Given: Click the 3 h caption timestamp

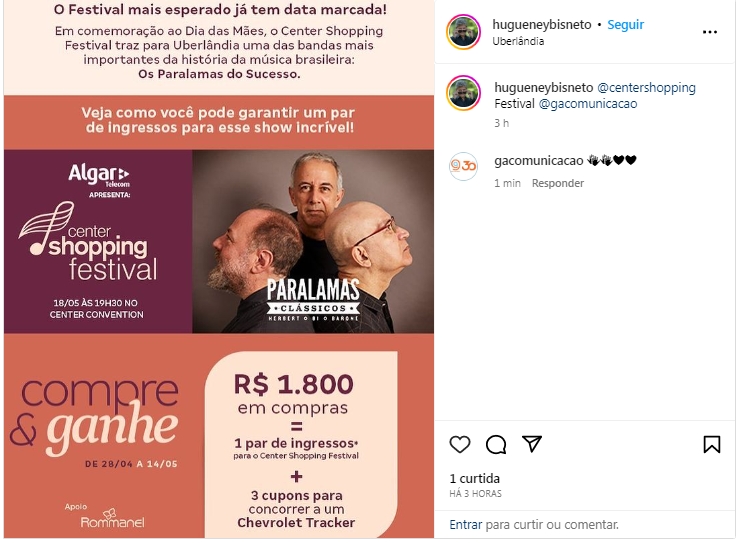Looking at the screenshot, I should [501, 123].
